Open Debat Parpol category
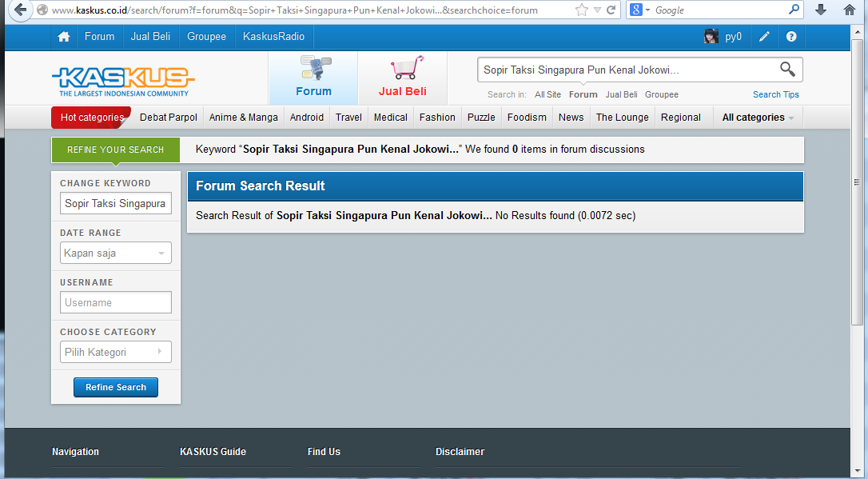Screen dimensions: 868x479 point(169,118)
